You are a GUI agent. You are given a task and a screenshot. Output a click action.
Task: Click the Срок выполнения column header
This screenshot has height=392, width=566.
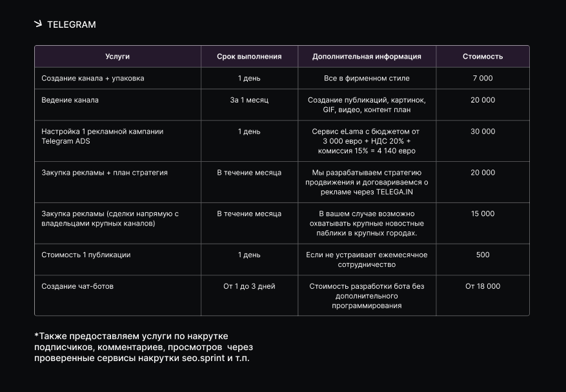[x=249, y=57]
